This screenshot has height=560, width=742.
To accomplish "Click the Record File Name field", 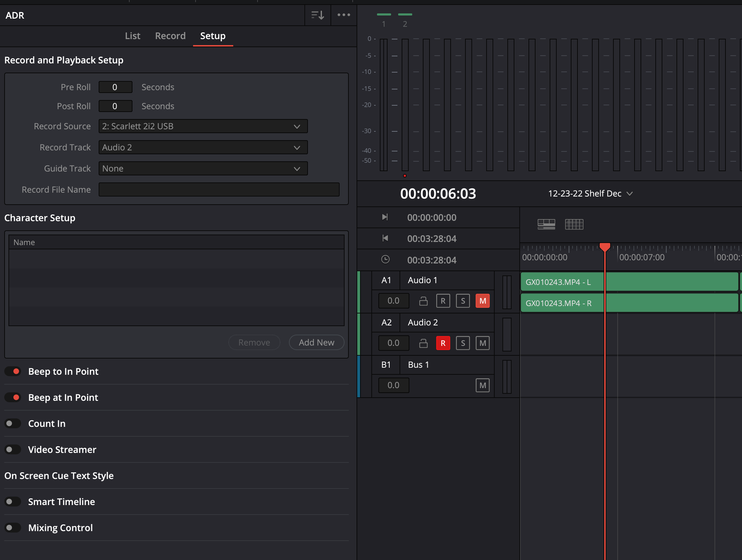I will tap(219, 189).
